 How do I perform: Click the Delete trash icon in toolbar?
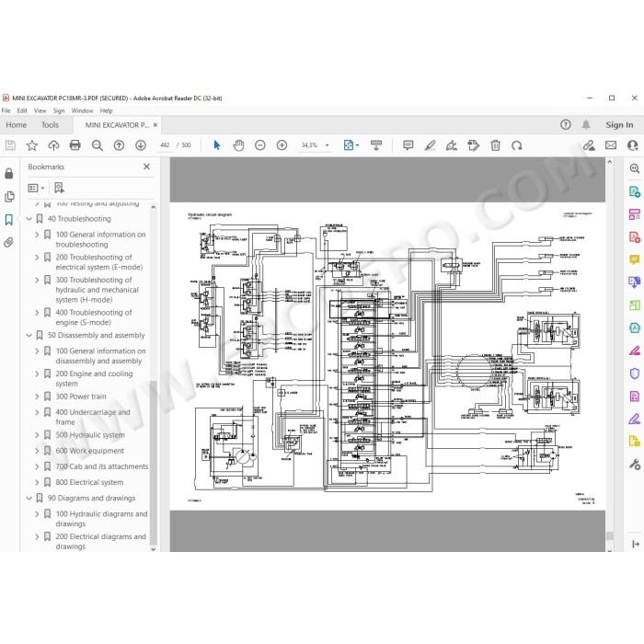(495, 145)
